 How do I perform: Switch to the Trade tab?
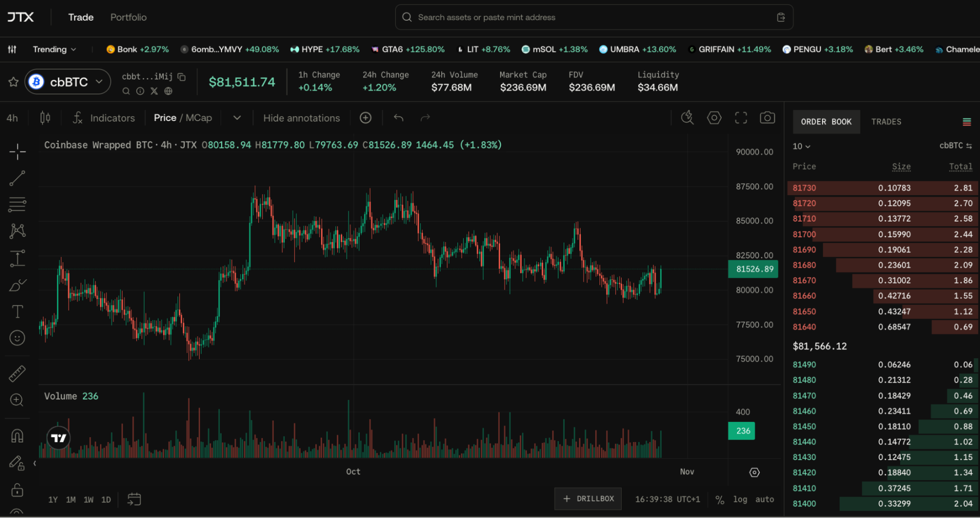pos(81,17)
